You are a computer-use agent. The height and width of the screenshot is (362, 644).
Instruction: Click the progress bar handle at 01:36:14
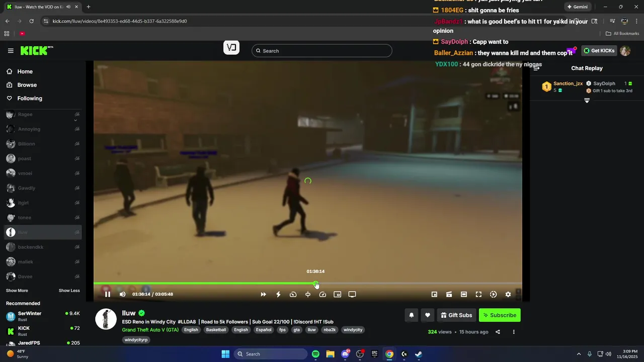315,284
